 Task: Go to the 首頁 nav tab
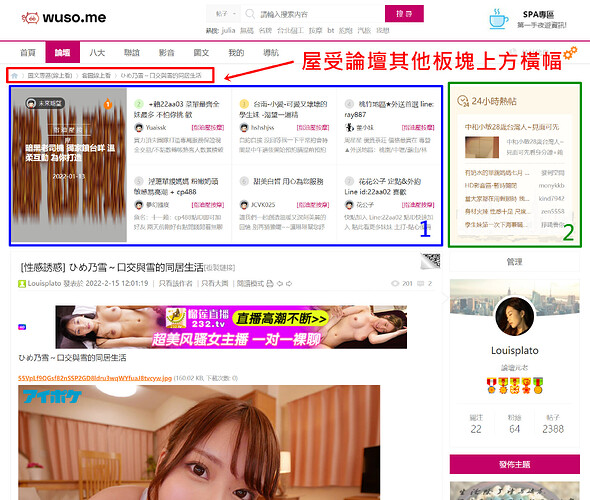click(x=28, y=53)
